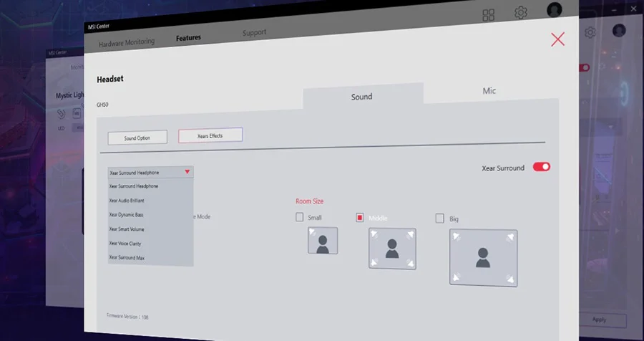Check the Small room size checkbox
Screen dimensions: 644x341
[x=299, y=217]
